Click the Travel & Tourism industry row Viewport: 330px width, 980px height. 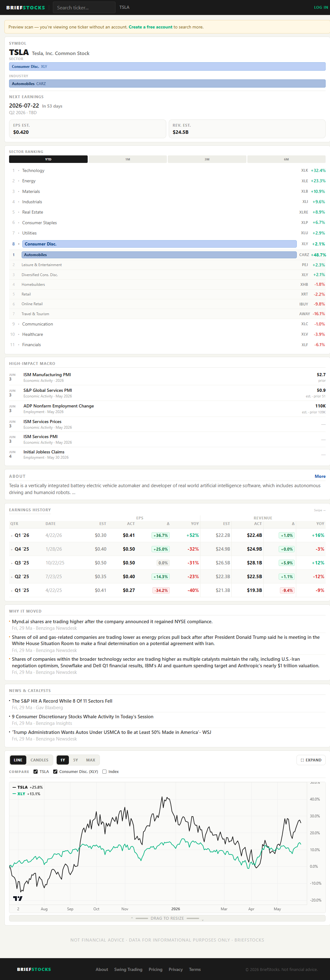[x=167, y=314]
